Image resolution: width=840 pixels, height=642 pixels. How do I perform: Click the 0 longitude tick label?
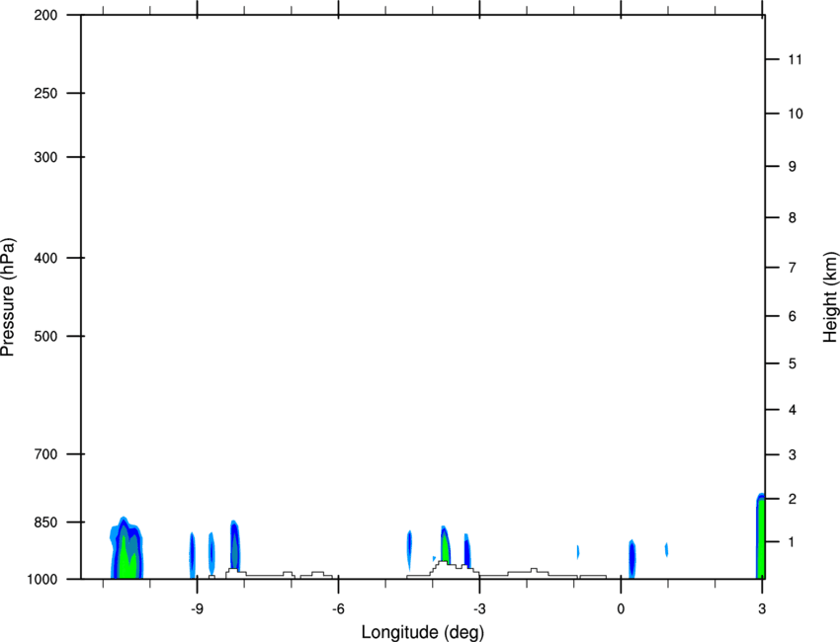(x=621, y=608)
